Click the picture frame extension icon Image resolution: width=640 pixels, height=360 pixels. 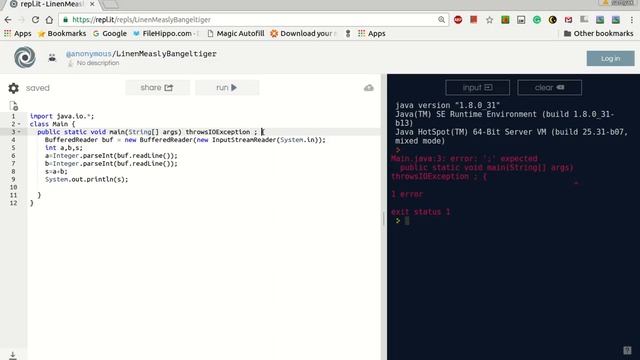521,20
